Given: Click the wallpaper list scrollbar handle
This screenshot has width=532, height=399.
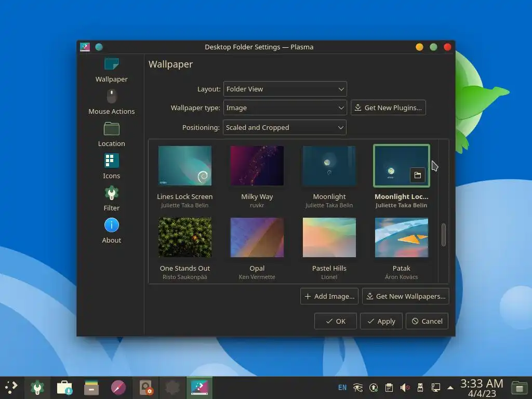Looking at the screenshot, I should pos(444,235).
